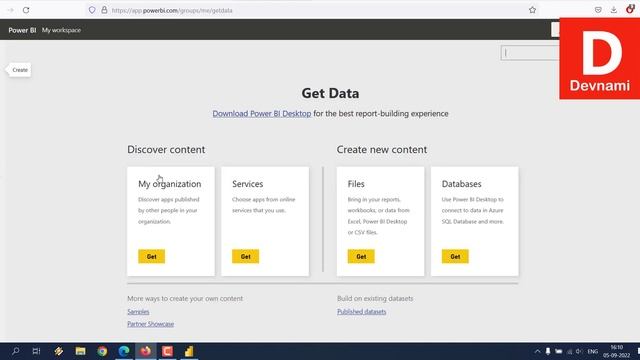This screenshot has width=640, height=360.
Task: Click the padlock site security icon
Action: coord(104,10)
